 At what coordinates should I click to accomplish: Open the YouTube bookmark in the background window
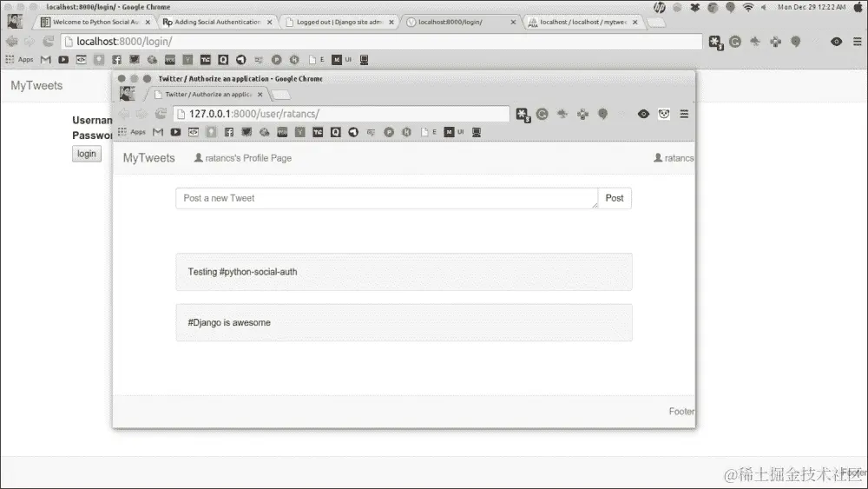[x=63, y=59]
